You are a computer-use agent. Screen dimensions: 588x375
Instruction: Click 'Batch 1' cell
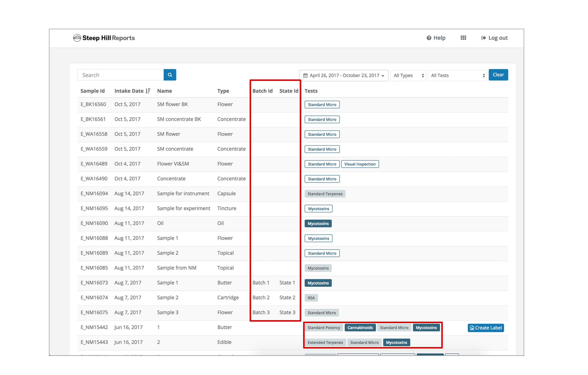(x=261, y=283)
